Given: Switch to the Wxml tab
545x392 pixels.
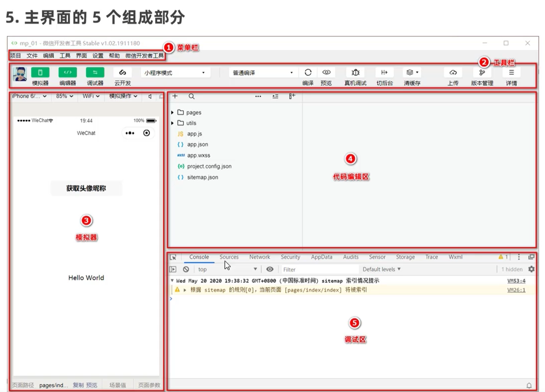Looking at the screenshot, I should coord(455,257).
